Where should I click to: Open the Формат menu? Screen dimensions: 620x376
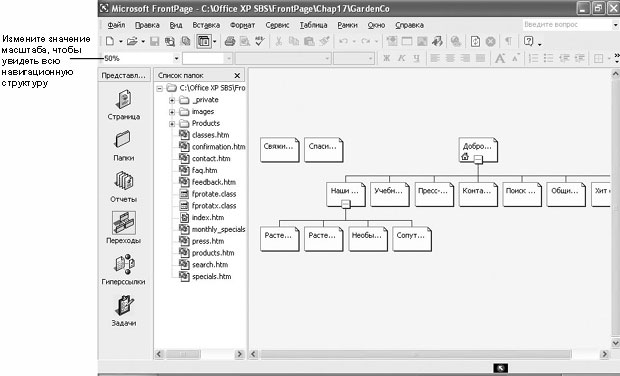pos(242,25)
